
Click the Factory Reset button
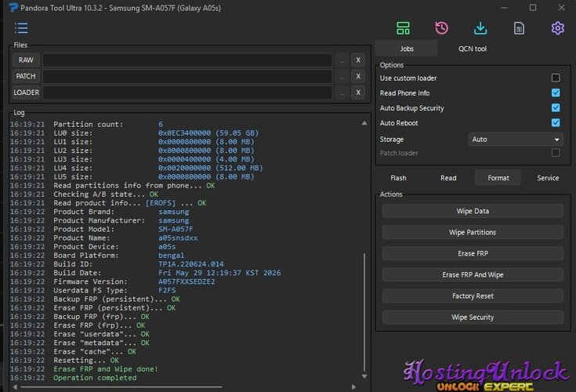pos(473,296)
